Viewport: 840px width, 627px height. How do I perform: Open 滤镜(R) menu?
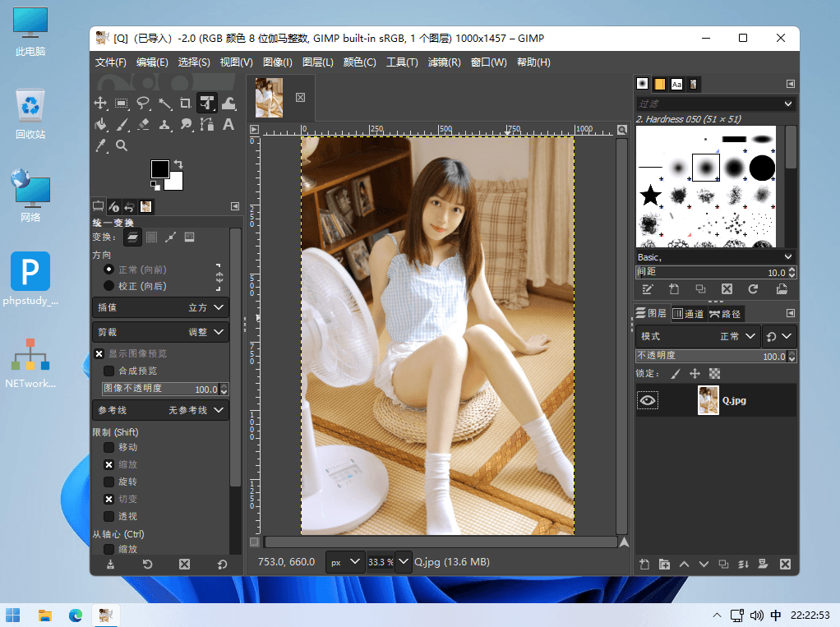point(444,62)
